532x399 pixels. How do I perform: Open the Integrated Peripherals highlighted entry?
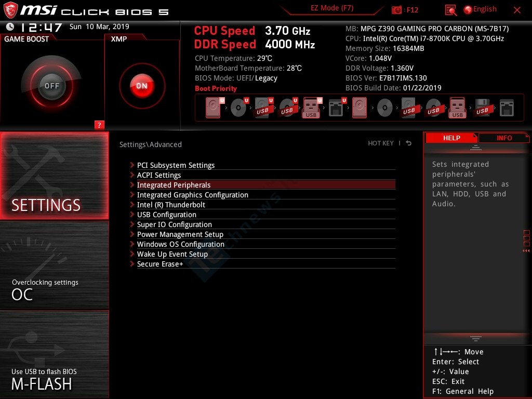(174, 185)
